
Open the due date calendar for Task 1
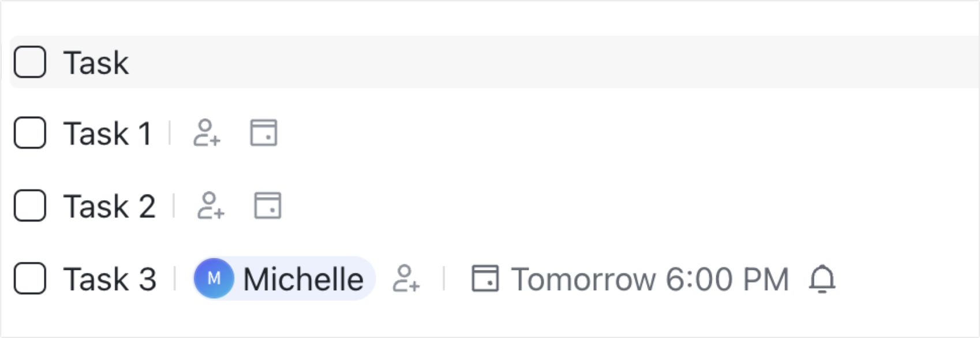pyautogui.click(x=263, y=133)
